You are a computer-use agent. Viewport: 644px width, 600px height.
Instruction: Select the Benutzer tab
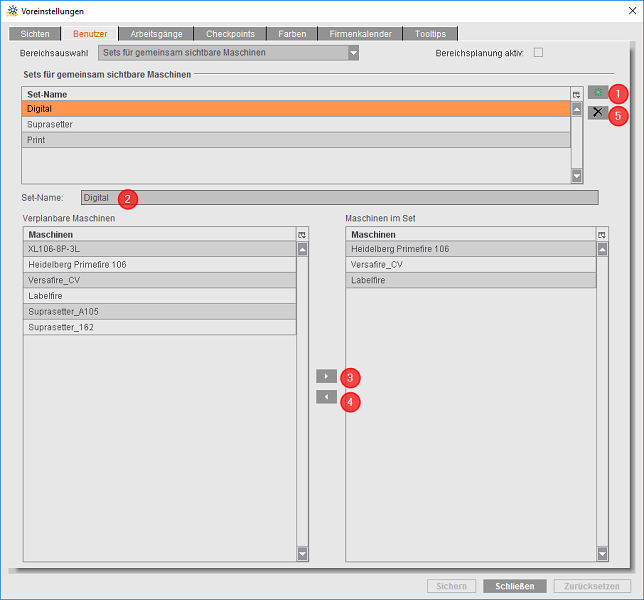[x=90, y=34]
